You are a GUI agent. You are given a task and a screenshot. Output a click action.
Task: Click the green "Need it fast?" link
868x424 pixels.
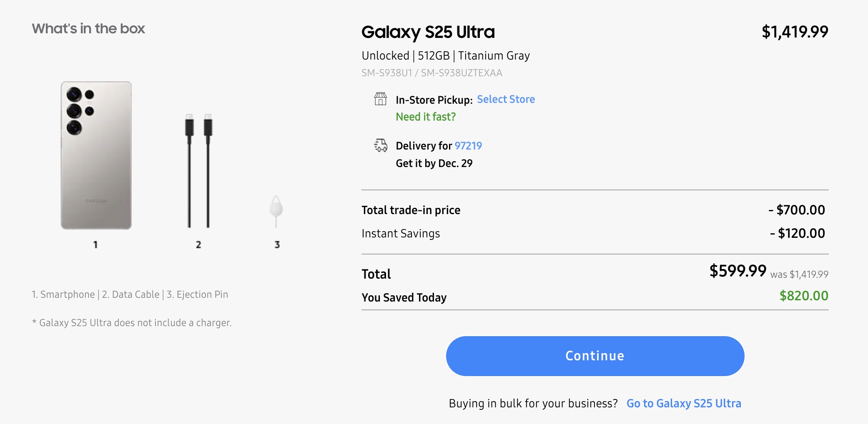click(426, 117)
